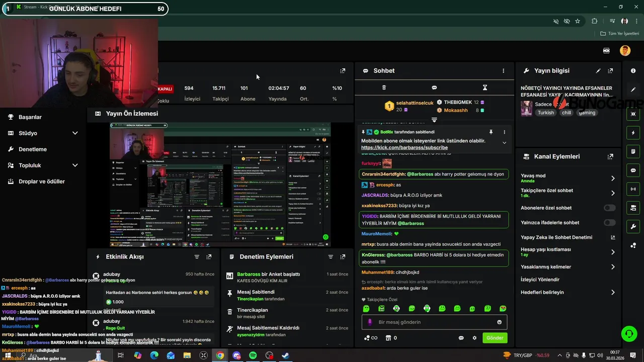Pop out the Sohbet-adjacent stats panel
Screen dimensions: 644x362
(343, 71)
